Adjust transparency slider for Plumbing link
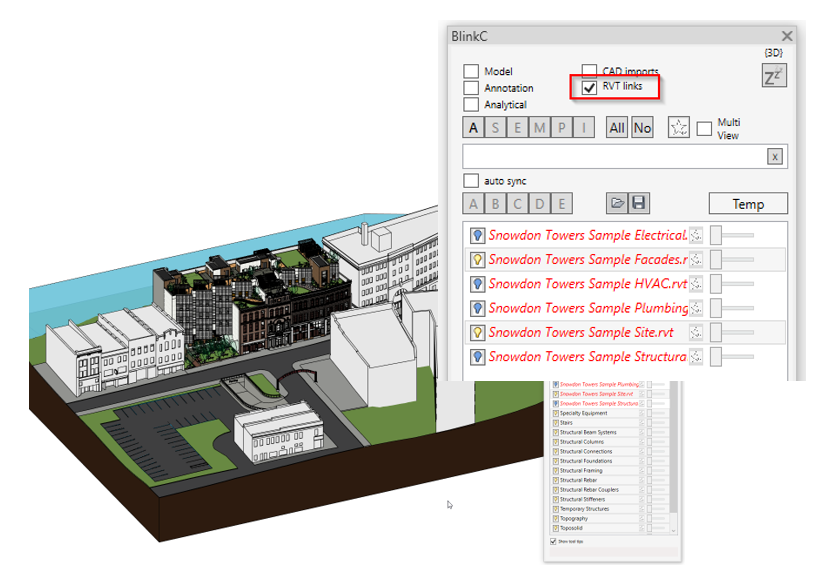The width and height of the screenshot is (840, 588). [732, 308]
